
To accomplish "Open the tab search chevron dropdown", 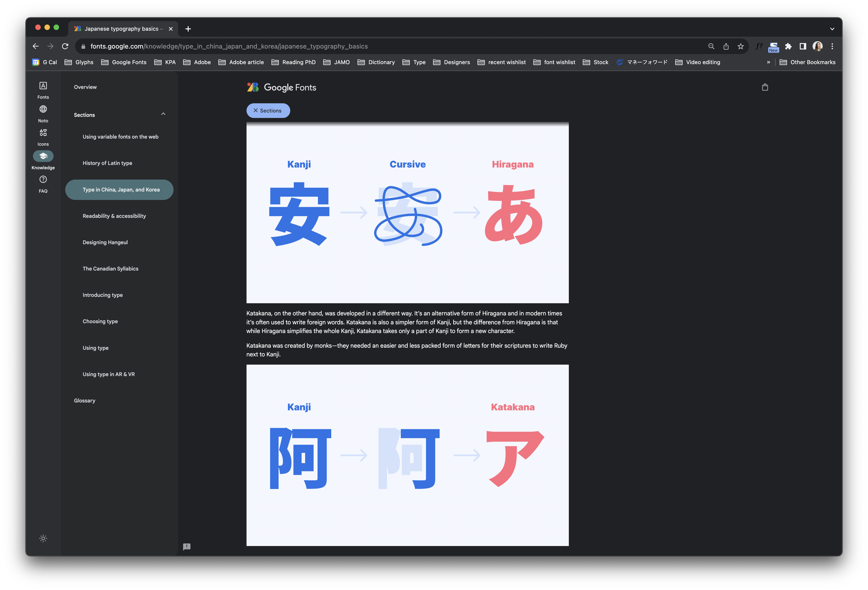I will pos(832,29).
